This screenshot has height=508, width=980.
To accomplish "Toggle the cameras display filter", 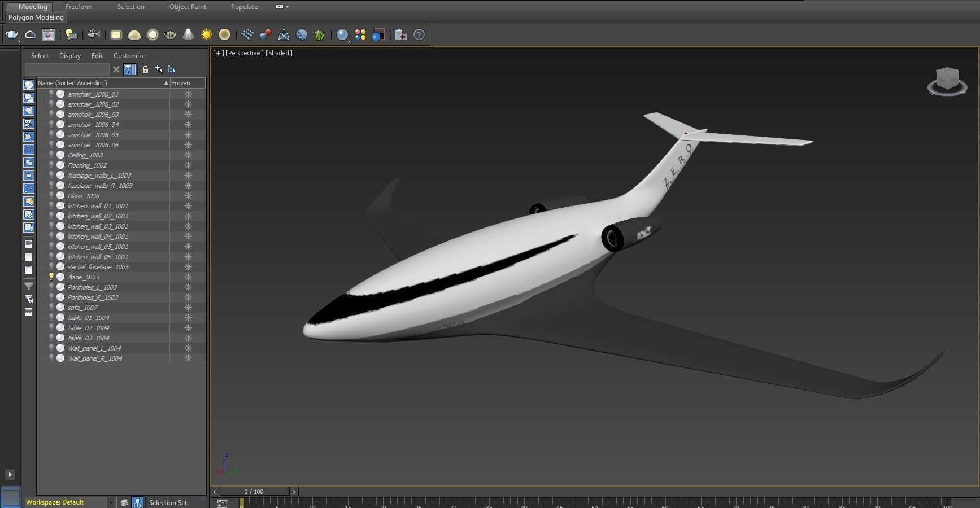I will pyautogui.click(x=29, y=124).
